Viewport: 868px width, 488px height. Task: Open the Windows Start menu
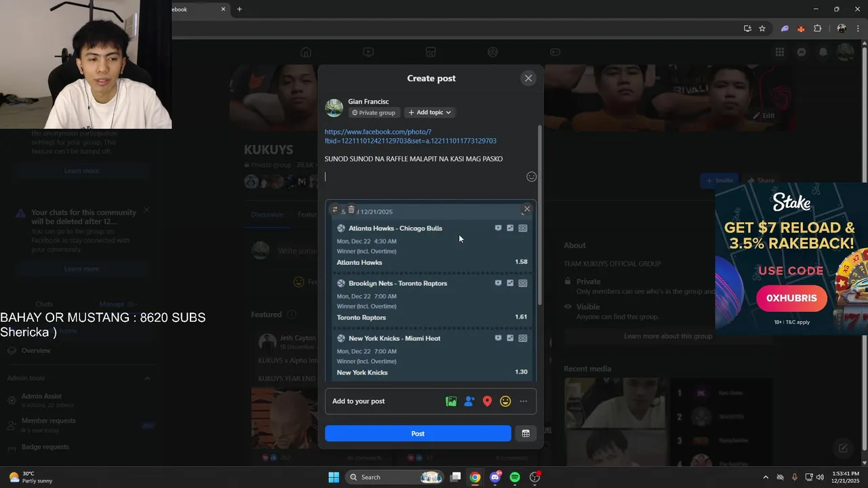tap(334, 477)
